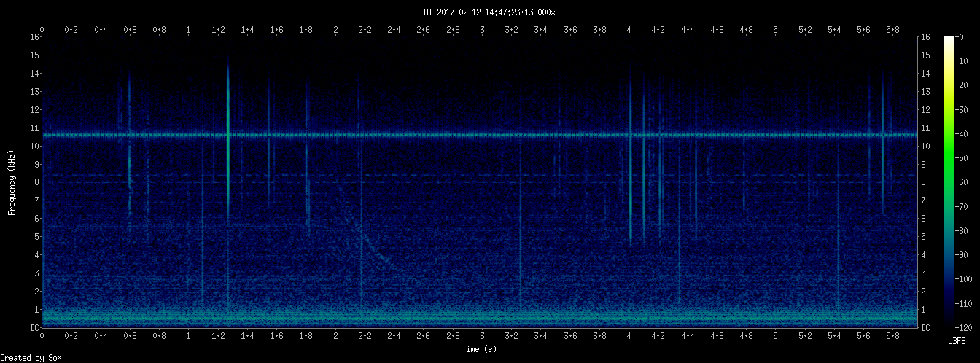Click the vertical spike at 4 seconds
Screen dimensions: 980x363
point(630,160)
